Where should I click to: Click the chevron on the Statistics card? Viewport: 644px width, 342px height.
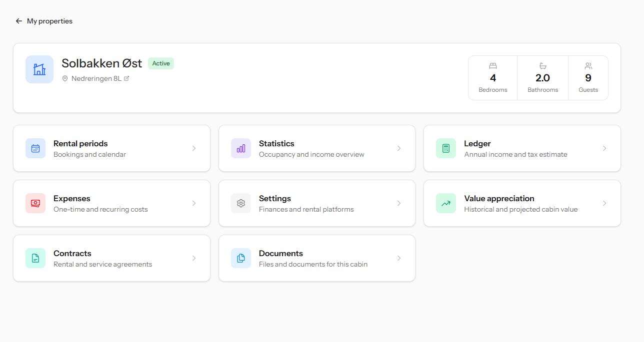pyautogui.click(x=399, y=148)
